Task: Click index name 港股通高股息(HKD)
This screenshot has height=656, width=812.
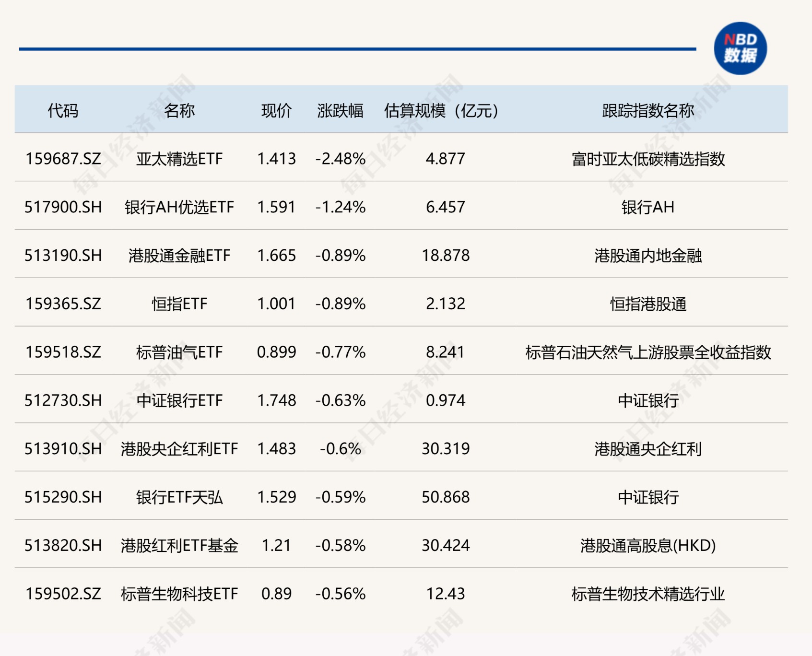Action: tap(648, 546)
